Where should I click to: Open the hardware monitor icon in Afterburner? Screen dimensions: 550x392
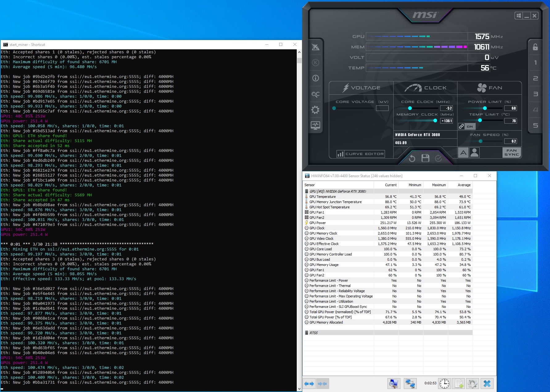(x=315, y=125)
